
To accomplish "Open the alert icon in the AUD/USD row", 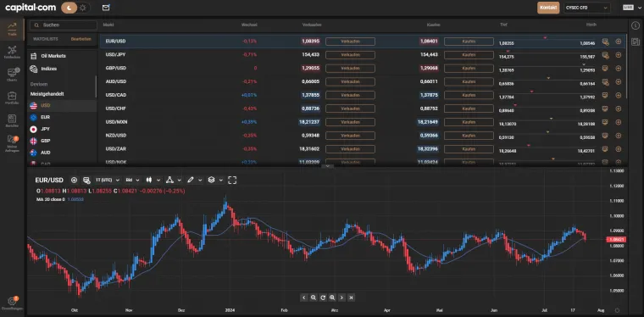I will 605,81.
